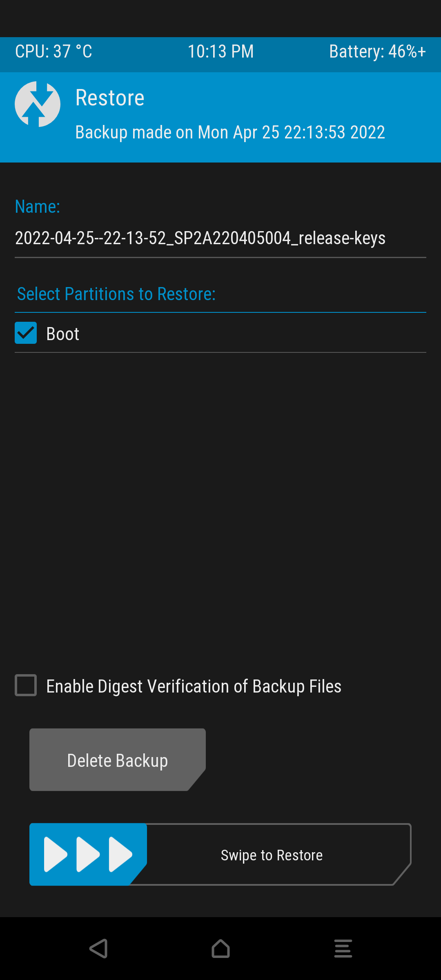Click 'Select Partitions to Restore' header

click(x=116, y=294)
